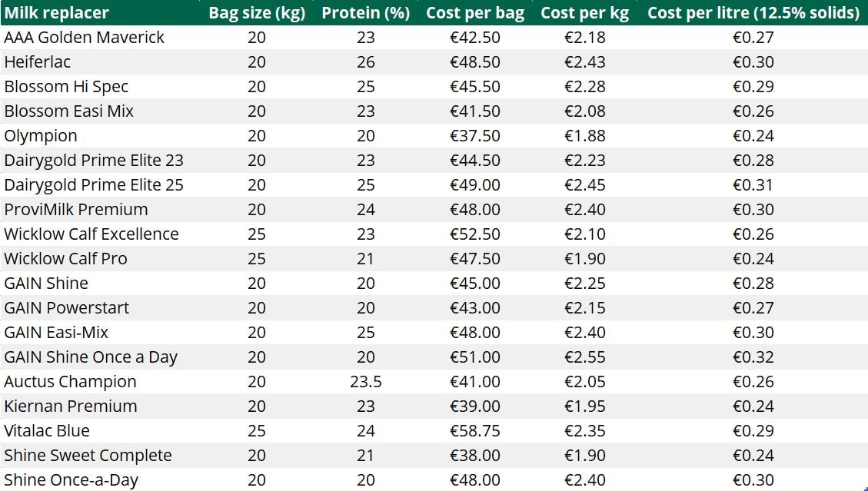868x491 pixels.
Task: Click the Cost per kg header
Action: 584,13
